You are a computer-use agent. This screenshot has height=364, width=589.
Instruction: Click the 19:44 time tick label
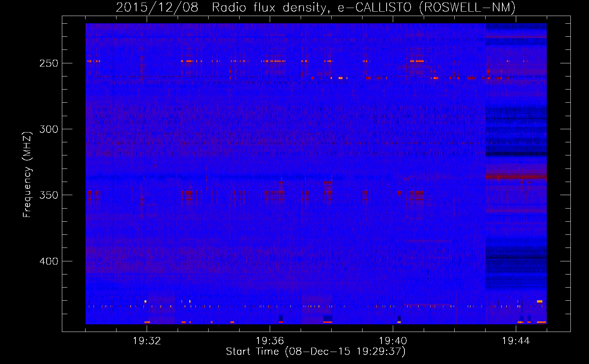(516, 341)
